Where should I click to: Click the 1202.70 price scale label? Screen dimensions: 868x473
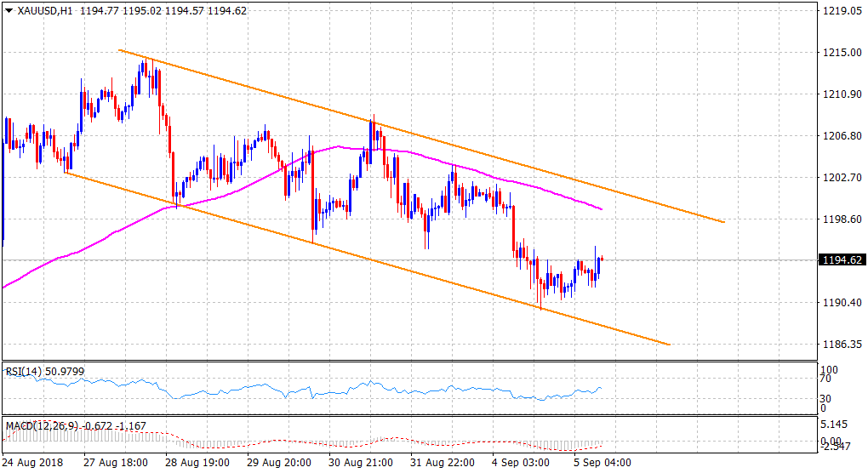pos(837,178)
